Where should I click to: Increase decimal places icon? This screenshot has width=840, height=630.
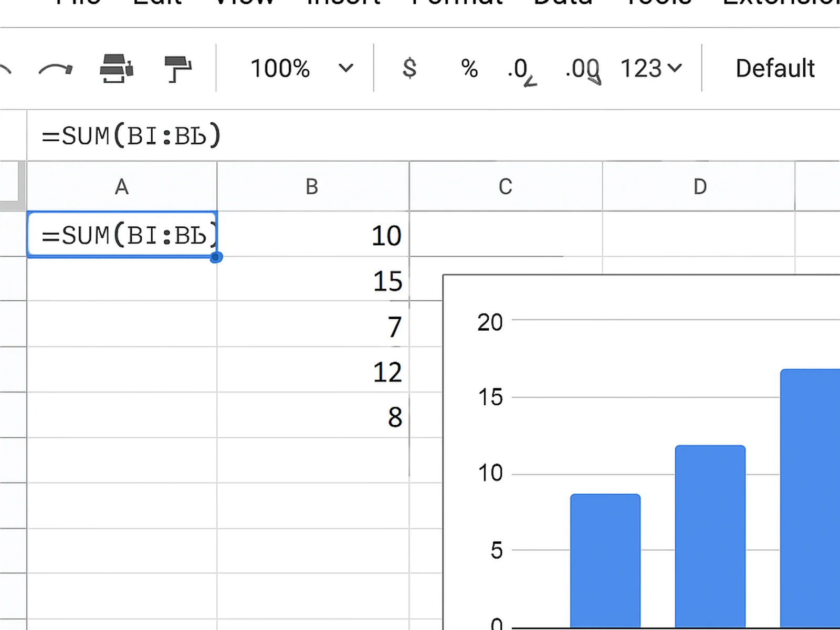[583, 70]
